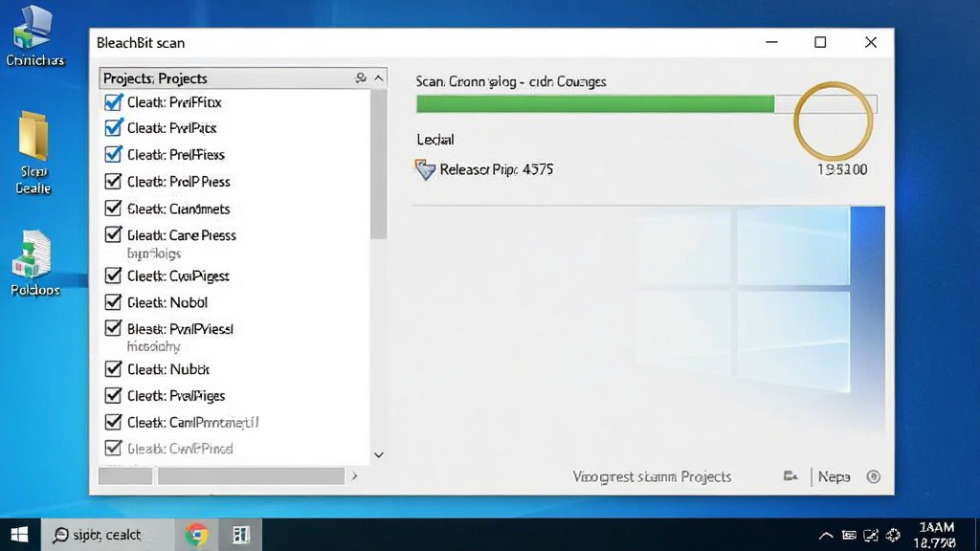980x551 pixels.
Task: Open the Sloar Cealle folder icon
Action: point(33,152)
